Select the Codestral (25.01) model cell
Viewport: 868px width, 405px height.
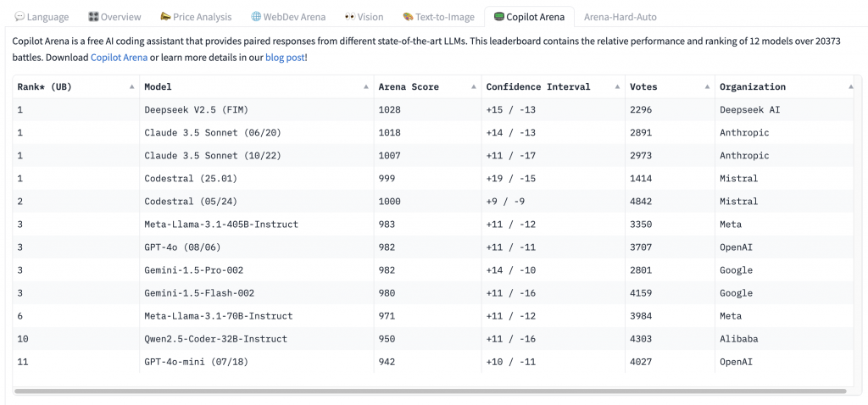pos(257,178)
